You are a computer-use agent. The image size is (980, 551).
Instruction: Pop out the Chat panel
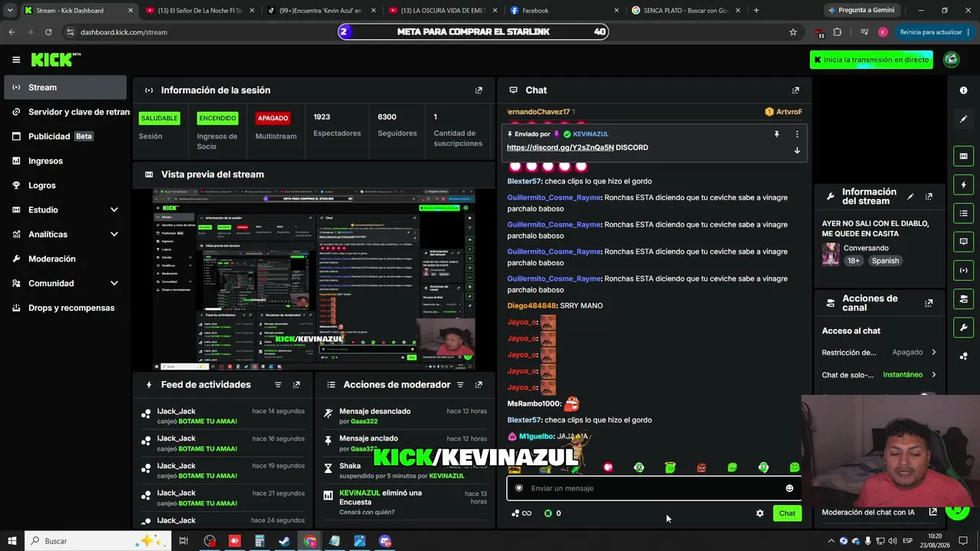(795, 90)
